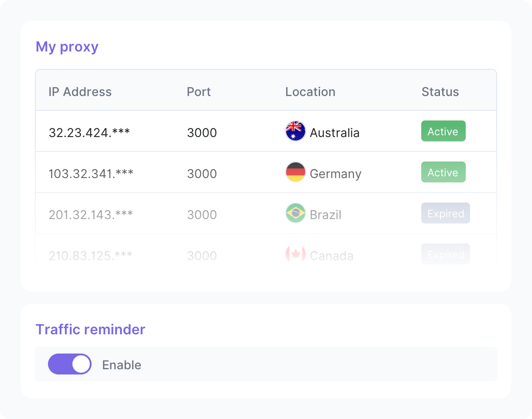Click the Traffic reminder heading
The height and width of the screenshot is (419, 532).
[90, 330]
